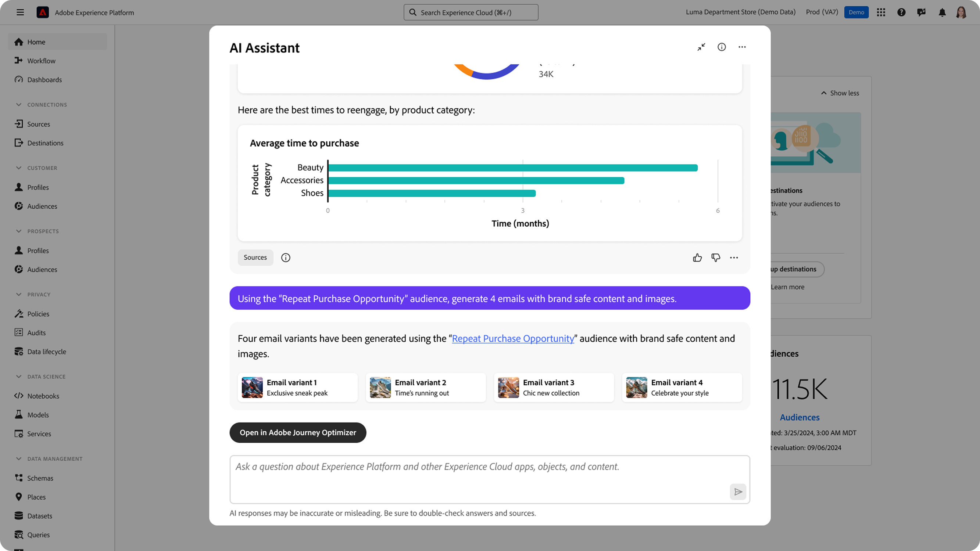Give thumbs up to the response
This screenshot has height=551, width=980.
pyautogui.click(x=697, y=258)
